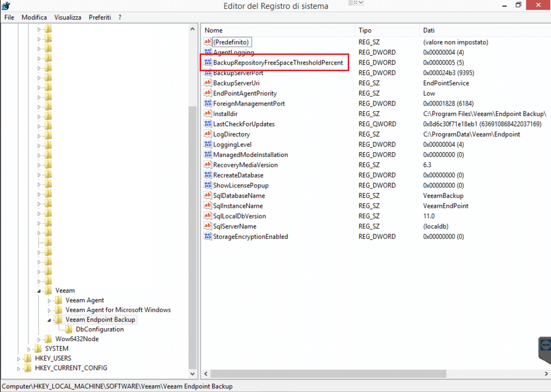The width and height of the screenshot is (551, 392).
Task: Click the (Predefinito) string value icon
Action: point(207,42)
